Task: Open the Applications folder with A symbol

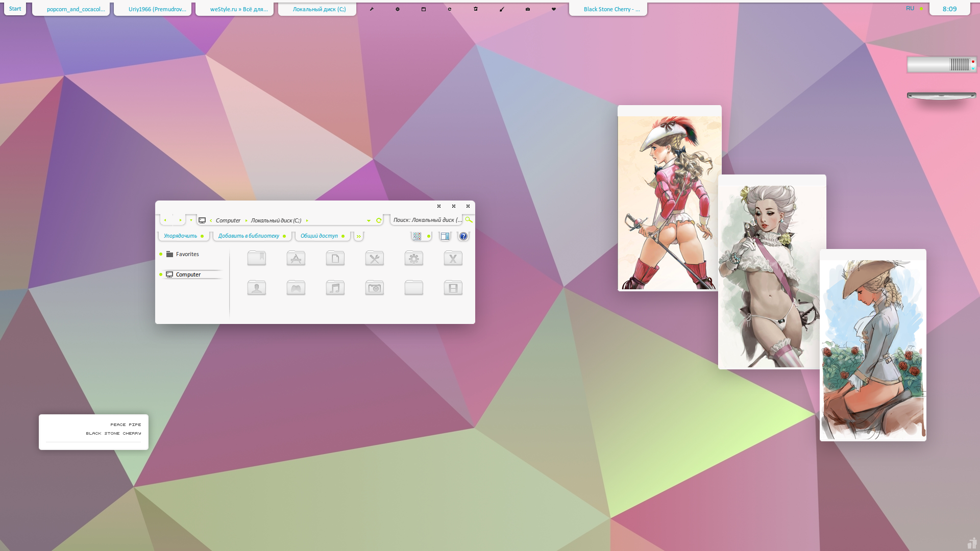Action: 296,258
